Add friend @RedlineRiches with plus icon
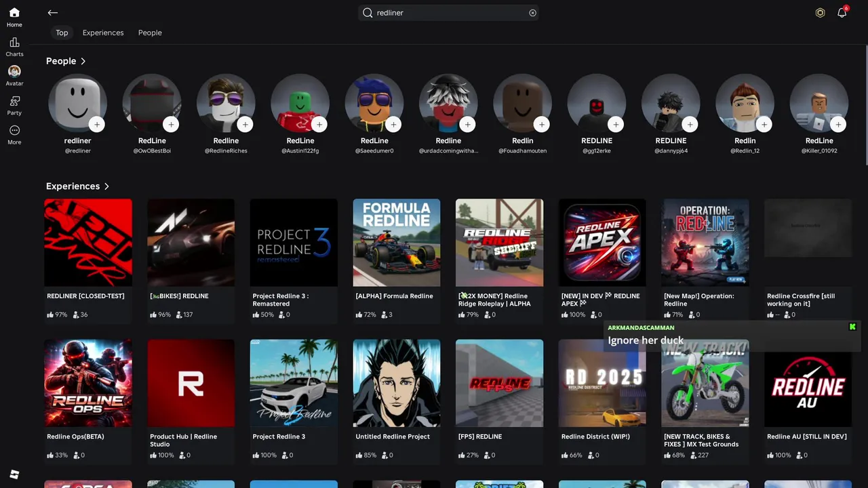 pyautogui.click(x=245, y=125)
